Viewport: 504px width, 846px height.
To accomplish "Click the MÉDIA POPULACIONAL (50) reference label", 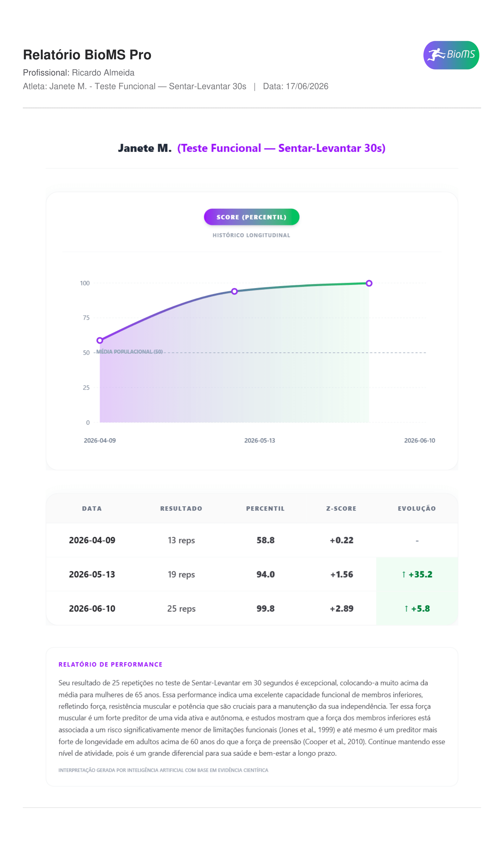I will pos(129,351).
